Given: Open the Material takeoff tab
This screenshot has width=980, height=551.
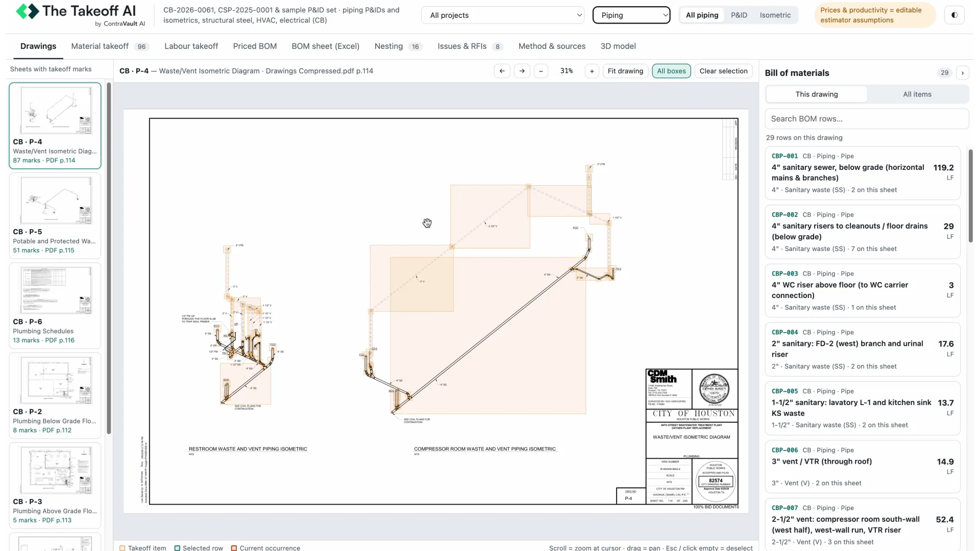Looking at the screenshot, I should point(109,46).
